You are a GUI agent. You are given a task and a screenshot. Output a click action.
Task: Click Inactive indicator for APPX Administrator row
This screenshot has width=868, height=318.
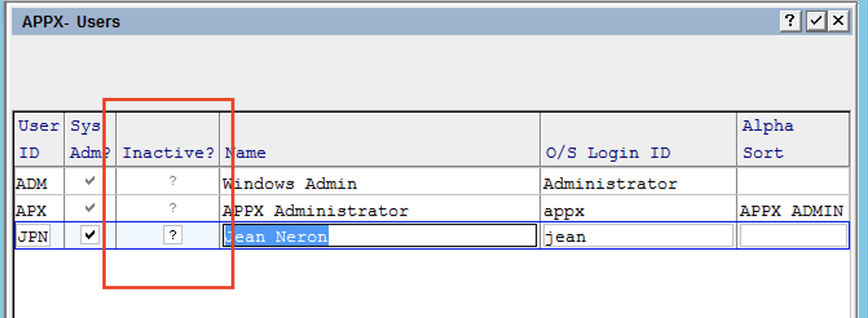point(172,209)
